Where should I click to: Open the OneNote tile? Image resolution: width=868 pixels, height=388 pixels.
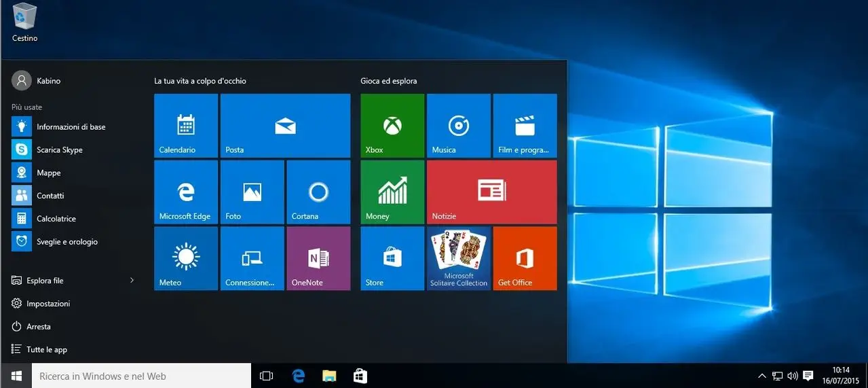318,258
